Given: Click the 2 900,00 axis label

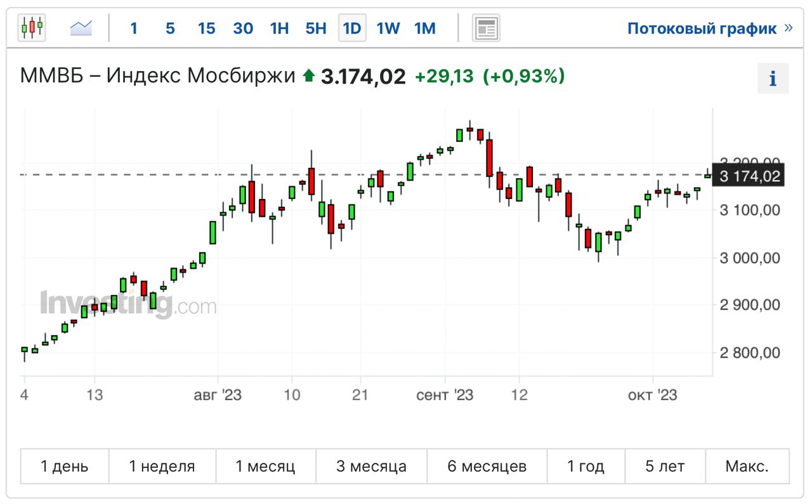Looking at the screenshot, I should pyautogui.click(x=750, y=305).
